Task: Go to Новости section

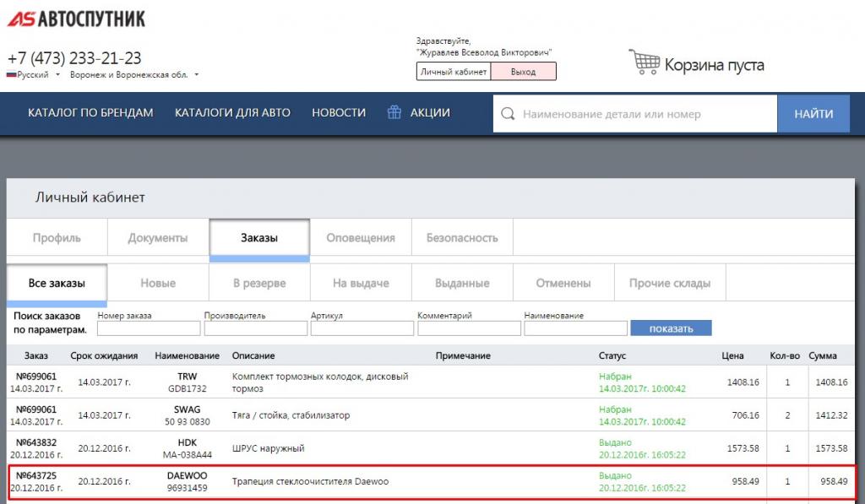Action: point(339,113)
